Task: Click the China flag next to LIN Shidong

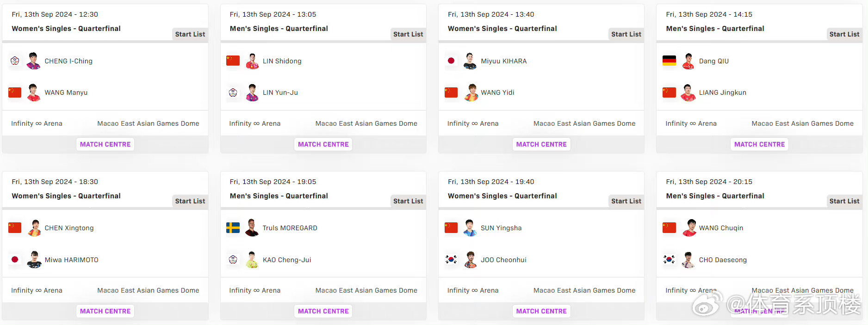Action: coord(233,61)
